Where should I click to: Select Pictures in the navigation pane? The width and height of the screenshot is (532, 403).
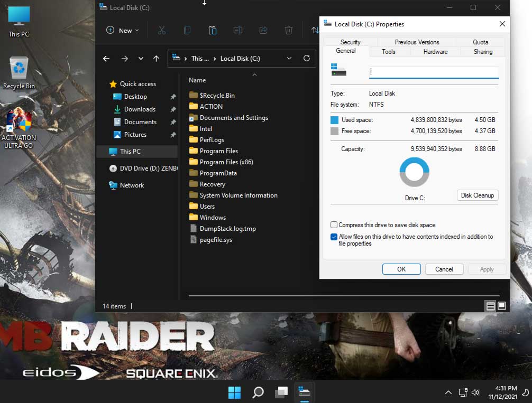click(x=135, y=135)
